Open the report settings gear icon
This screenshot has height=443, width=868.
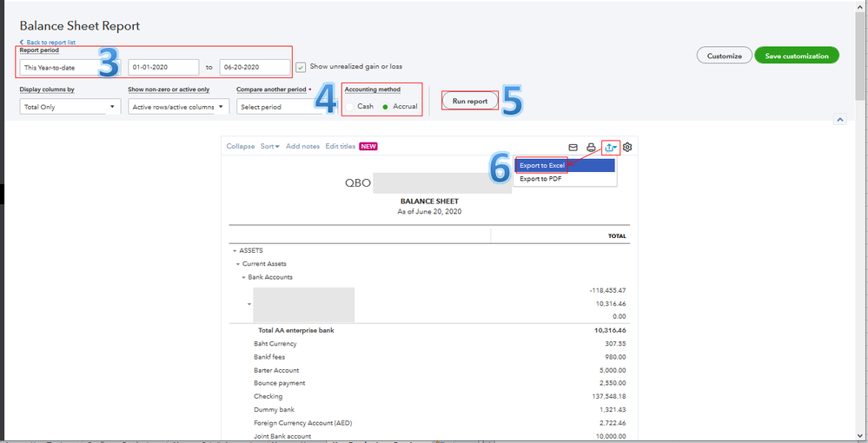[x=627, y=148]
